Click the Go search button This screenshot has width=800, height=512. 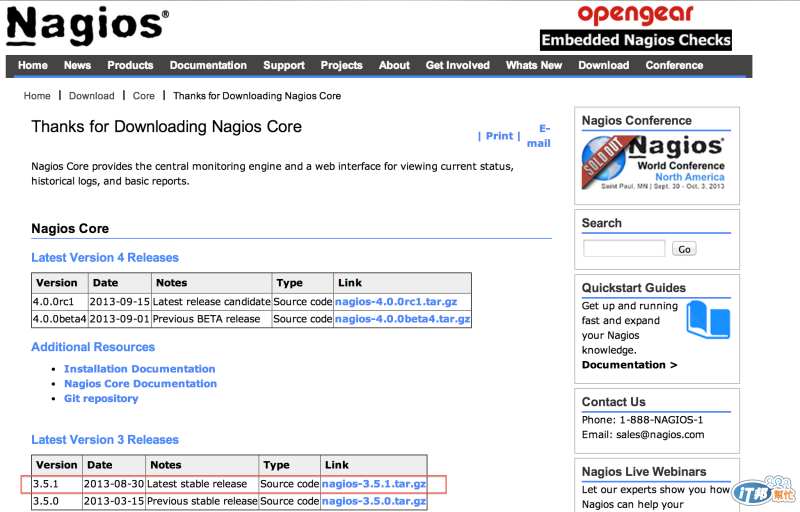click(684, 249)
